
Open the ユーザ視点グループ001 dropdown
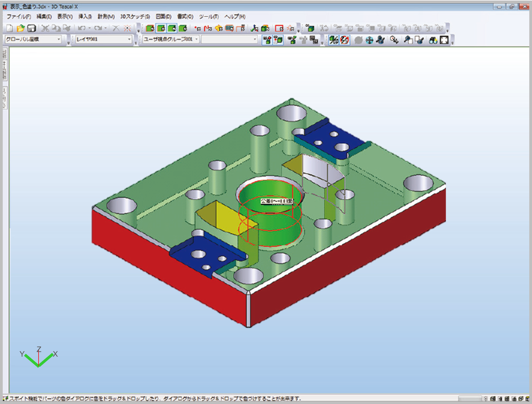tap(171, 39)
